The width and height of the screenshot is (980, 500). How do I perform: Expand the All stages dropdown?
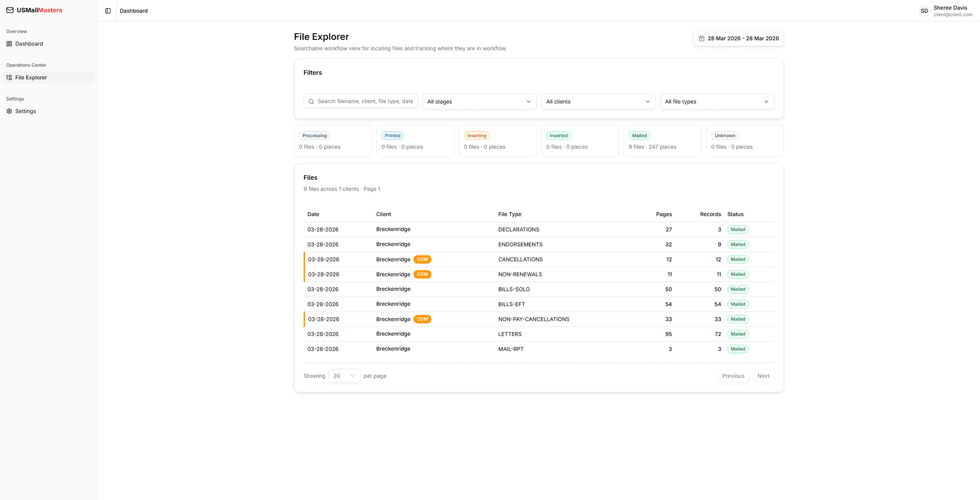coord(479,102)
